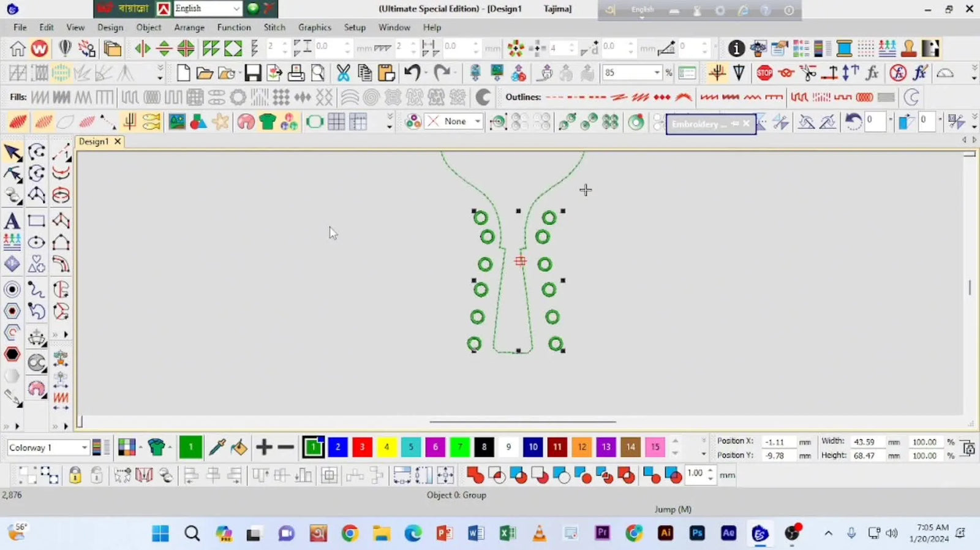The width and height of the screenshot is (980, 550).
Task: Click the Undo arrow icon
Action: tap(412, 73)
